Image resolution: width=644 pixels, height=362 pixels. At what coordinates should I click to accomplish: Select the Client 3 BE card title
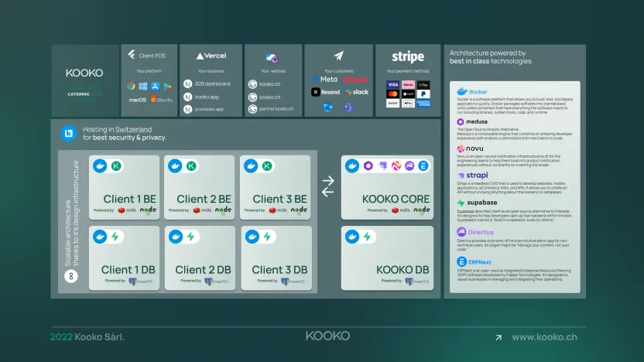(x=279, y=199)
